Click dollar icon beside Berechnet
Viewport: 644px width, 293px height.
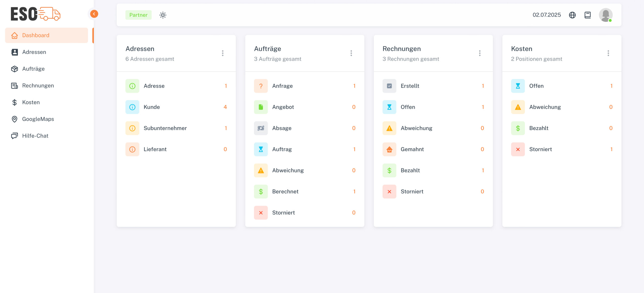(261, 192)
